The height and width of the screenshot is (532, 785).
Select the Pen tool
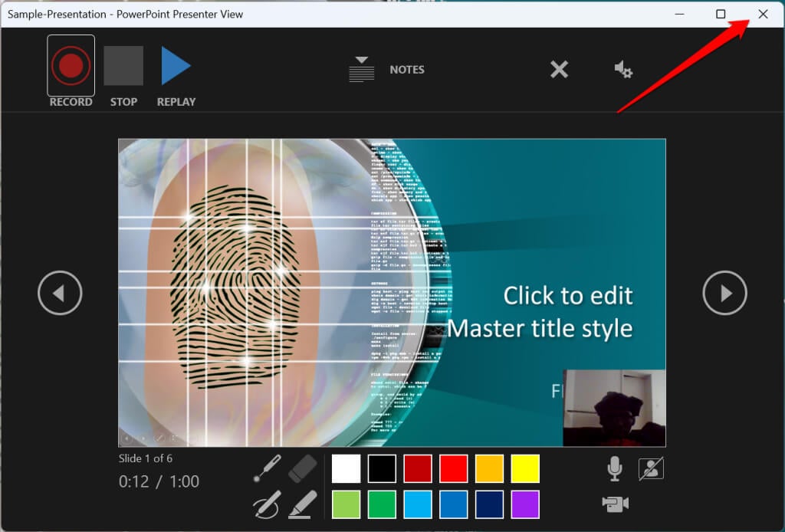(x=266, y=504)
